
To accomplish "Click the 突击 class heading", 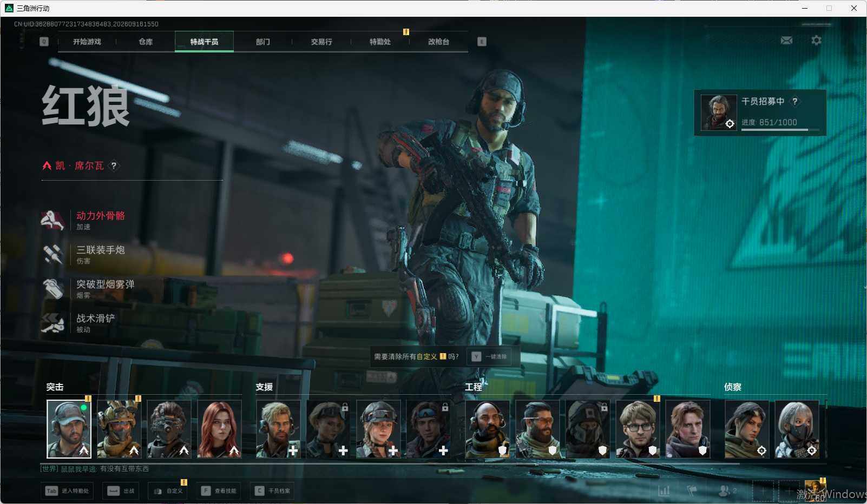I will 55,387.
